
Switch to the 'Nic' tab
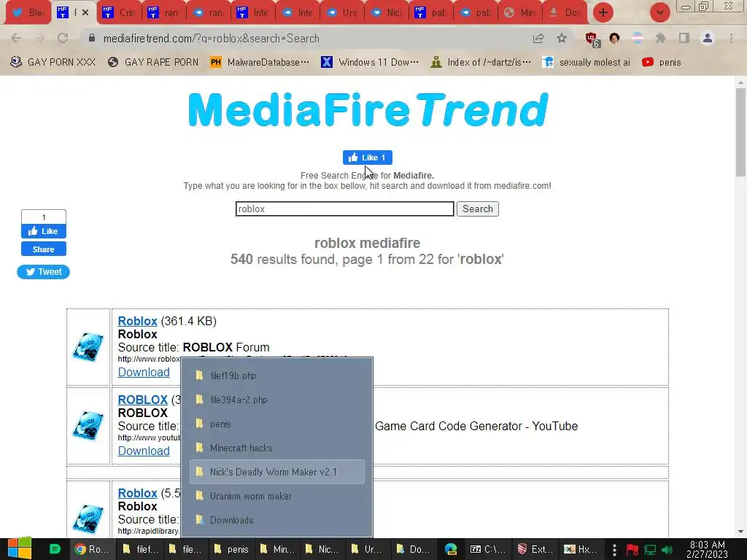(387, 13)
